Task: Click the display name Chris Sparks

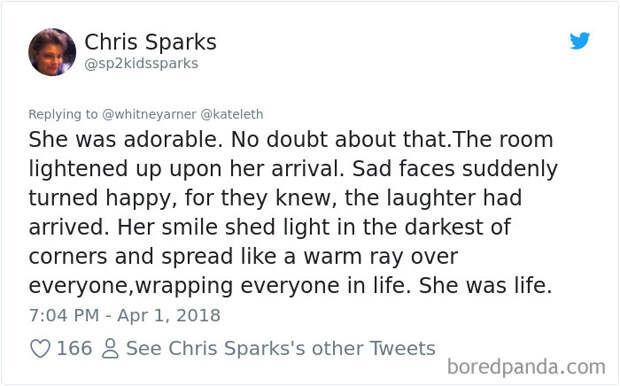Action: click(150, 42)
